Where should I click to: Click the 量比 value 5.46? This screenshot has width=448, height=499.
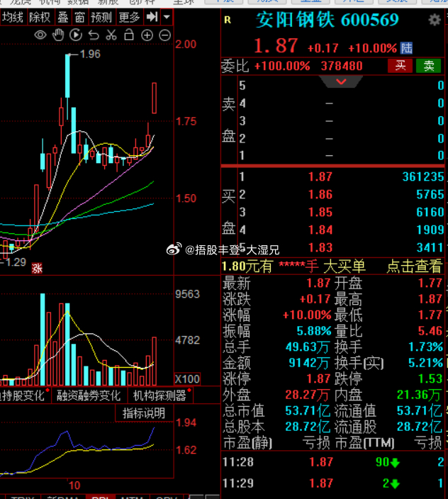tap(430, 331)
